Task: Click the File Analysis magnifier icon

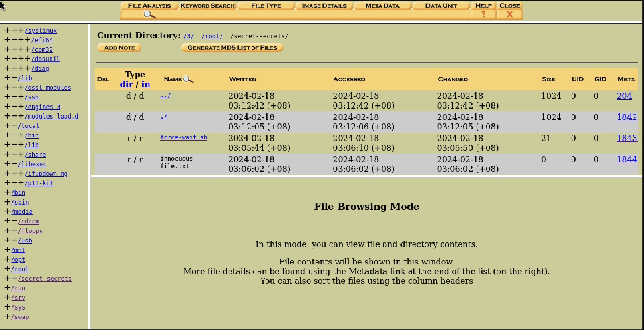Action: pos(149,15)
